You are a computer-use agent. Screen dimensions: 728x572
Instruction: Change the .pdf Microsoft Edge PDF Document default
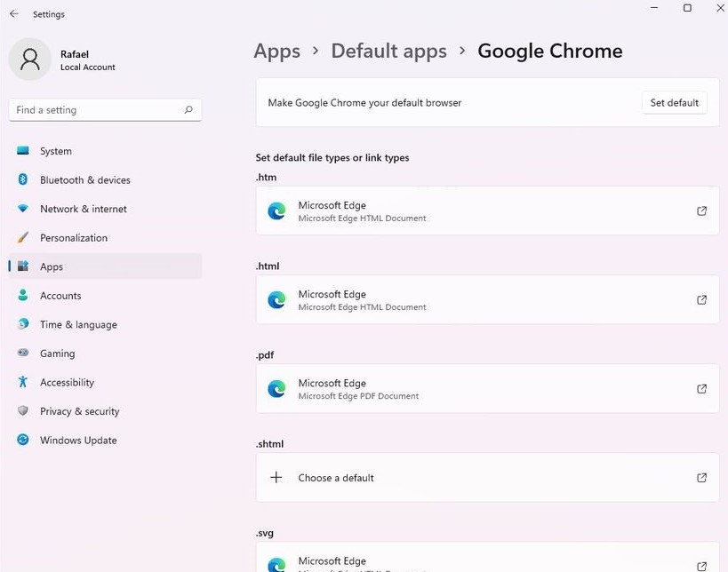tap(487, 389)
